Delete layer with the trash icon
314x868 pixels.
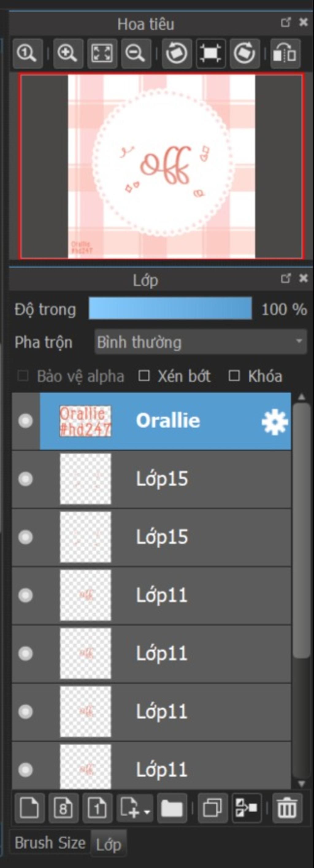[x=287, y=808]
